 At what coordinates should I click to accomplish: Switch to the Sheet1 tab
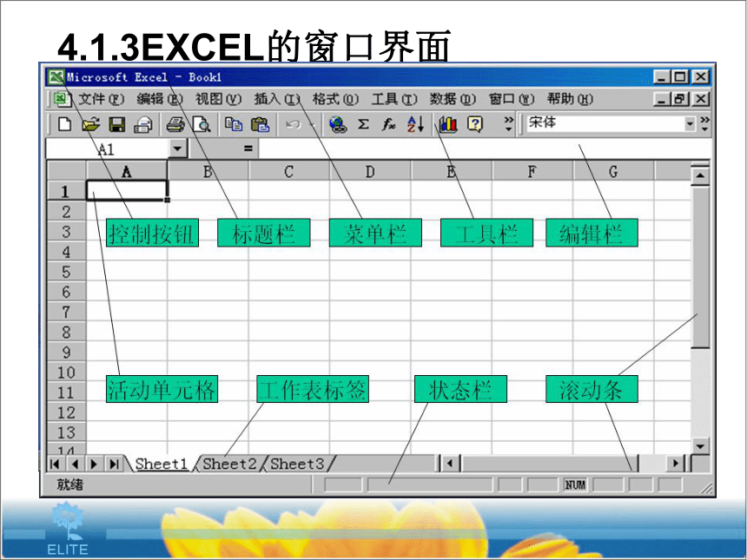[161, 464]
